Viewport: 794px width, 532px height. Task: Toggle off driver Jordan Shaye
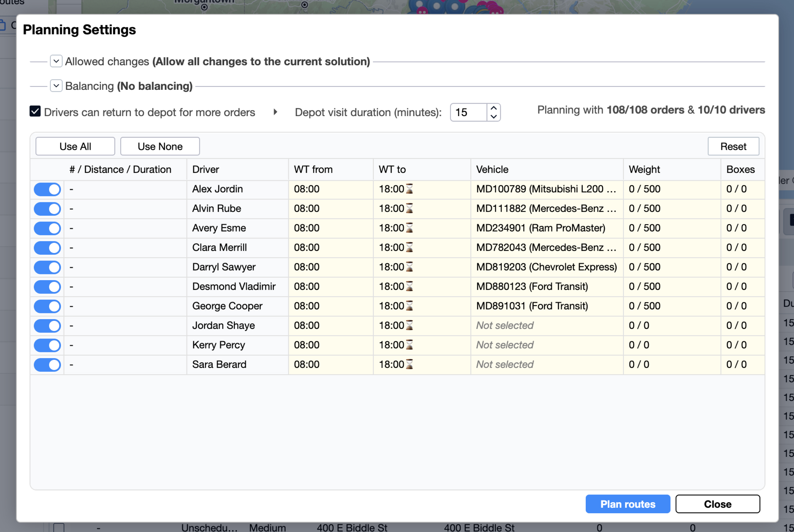point(47,326)
